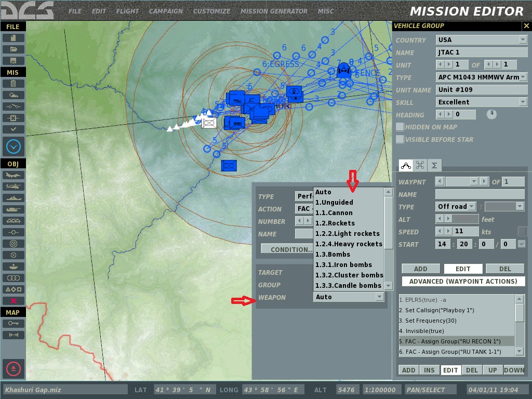Click Advanced (Waypoint Actions) button
The width and height of the screenshot is (532, 399).
point(463,281)
